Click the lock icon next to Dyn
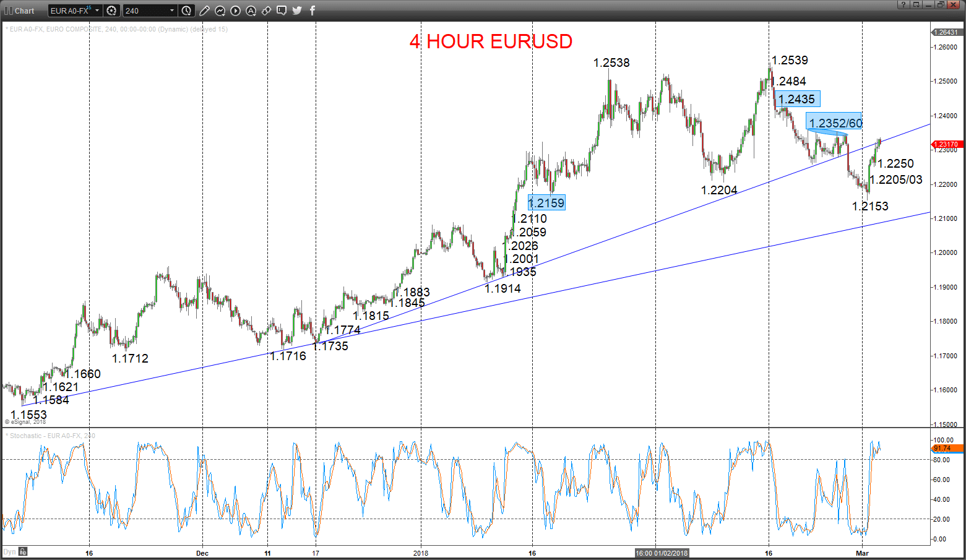 pyautogui.click(x=23, y=551)
